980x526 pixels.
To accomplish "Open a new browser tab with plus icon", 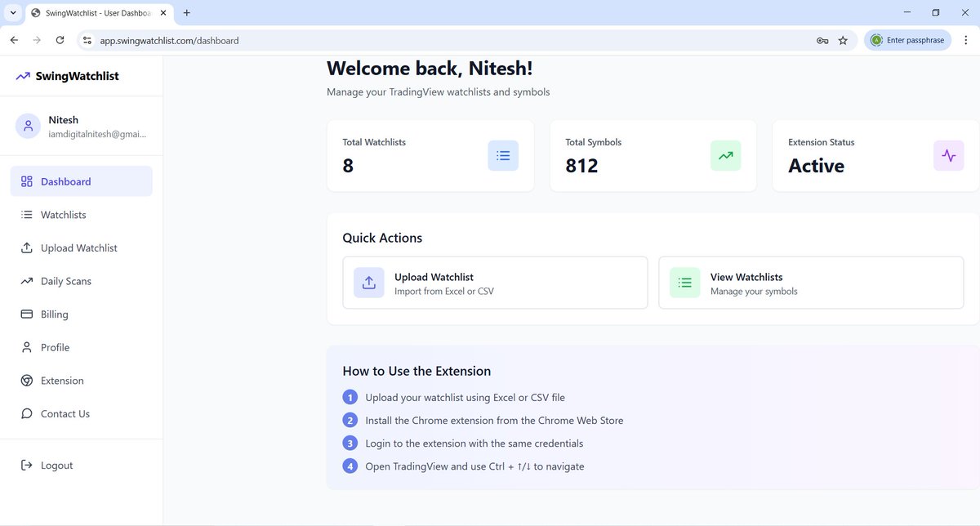I will coord(187,13).
